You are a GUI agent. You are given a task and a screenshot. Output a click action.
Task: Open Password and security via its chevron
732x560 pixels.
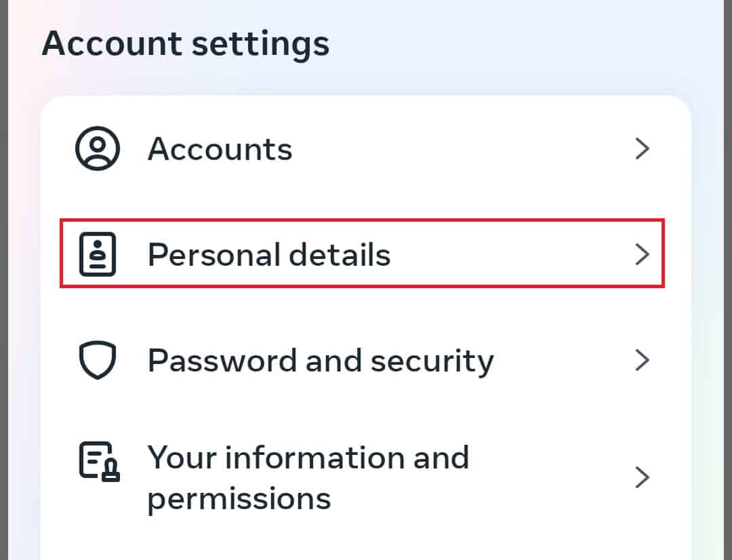point(642,360)
